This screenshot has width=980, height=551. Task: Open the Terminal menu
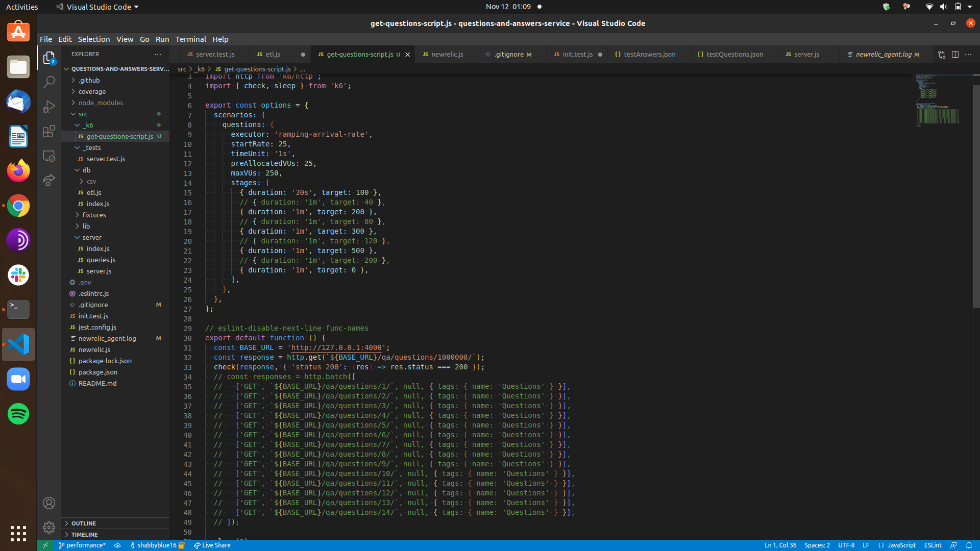click(x=190, y=39)
